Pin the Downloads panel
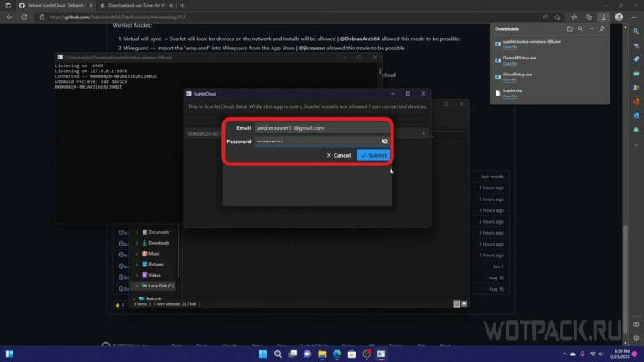The width and height of the screenshot is (644, 362). [601, 28]
